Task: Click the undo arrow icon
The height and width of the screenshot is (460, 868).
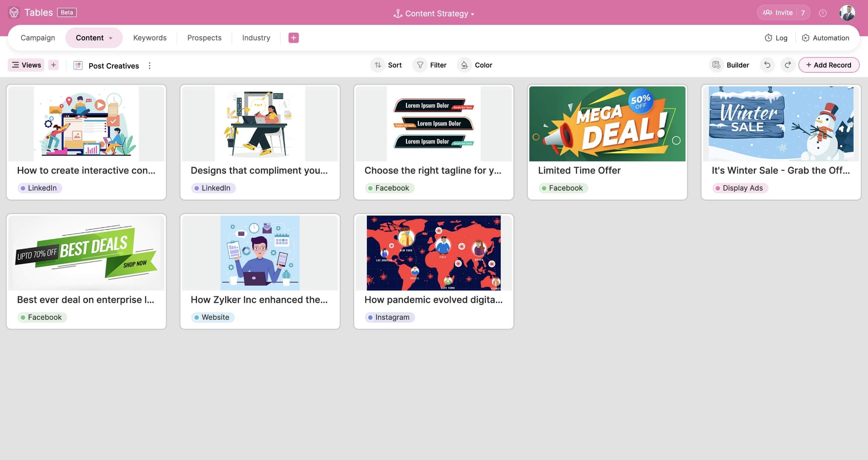Action: point(767,65)
